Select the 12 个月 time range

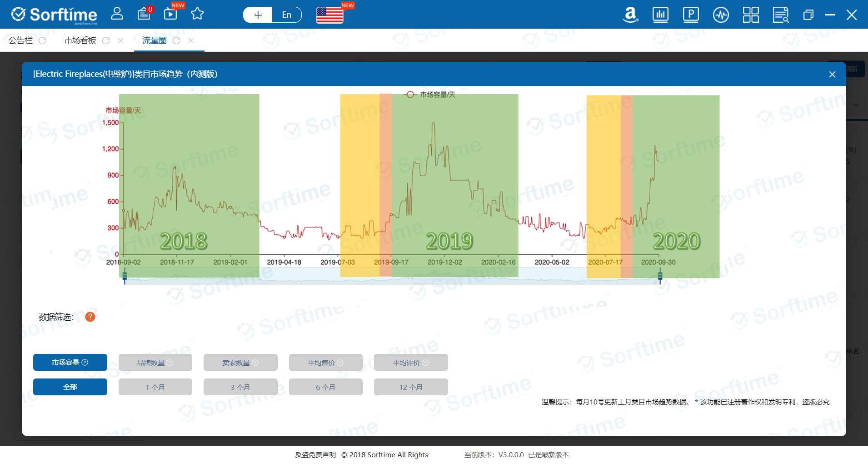pyautogui.click(x=411, y=387)
